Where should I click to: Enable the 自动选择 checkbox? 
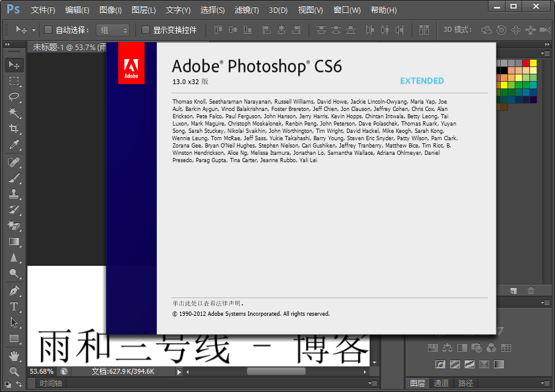coord(48,30)
